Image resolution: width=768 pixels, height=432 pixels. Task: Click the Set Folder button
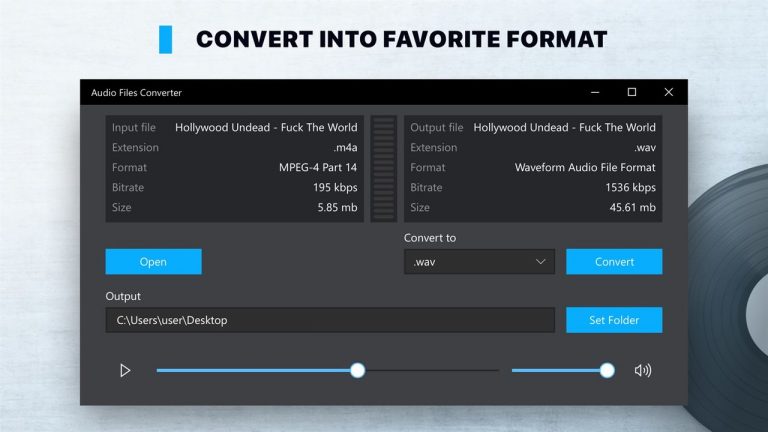tap(614, 320)
